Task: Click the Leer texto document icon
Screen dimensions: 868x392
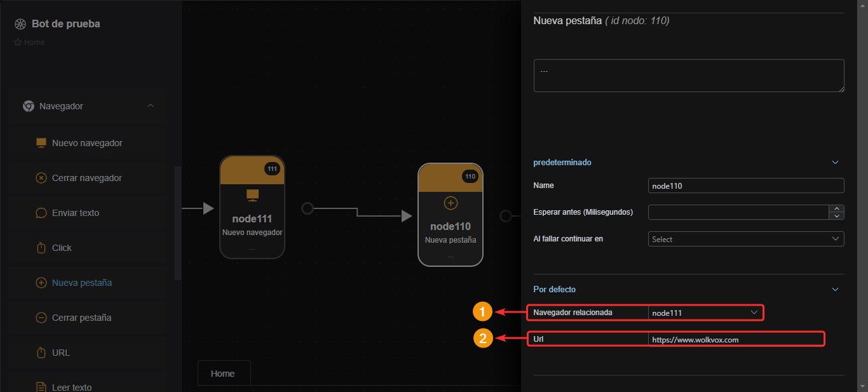Action: coord(41,387)
